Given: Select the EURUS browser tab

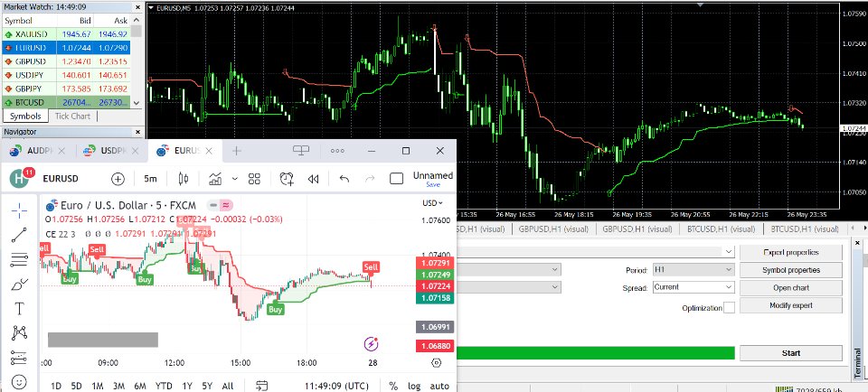Looking at the screenshot, I should pos(185,150).
